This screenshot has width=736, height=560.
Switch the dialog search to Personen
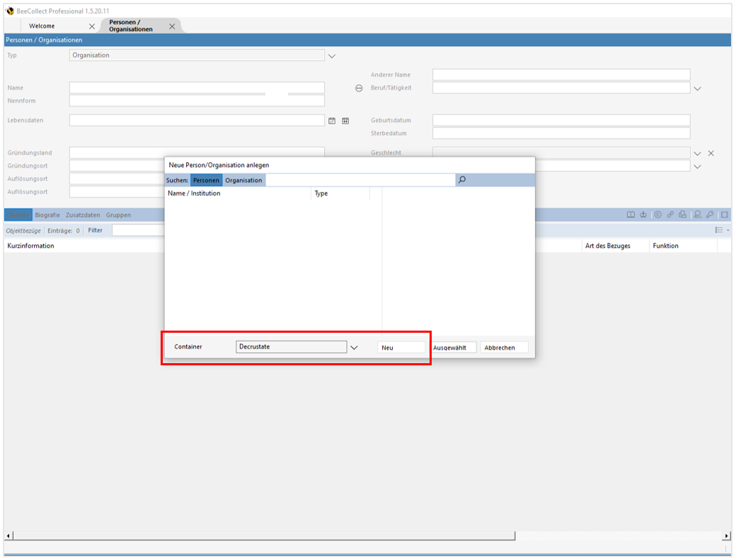(x=206, y=180)
